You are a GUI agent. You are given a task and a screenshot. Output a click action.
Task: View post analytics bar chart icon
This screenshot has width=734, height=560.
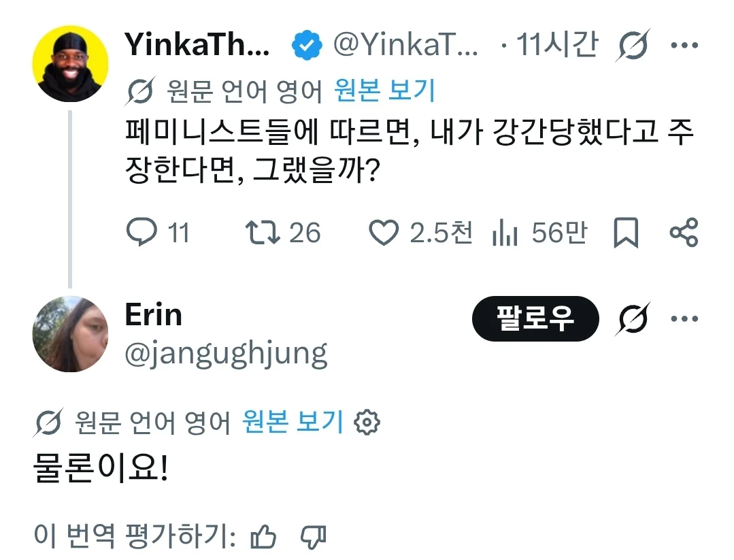(505, 232)
